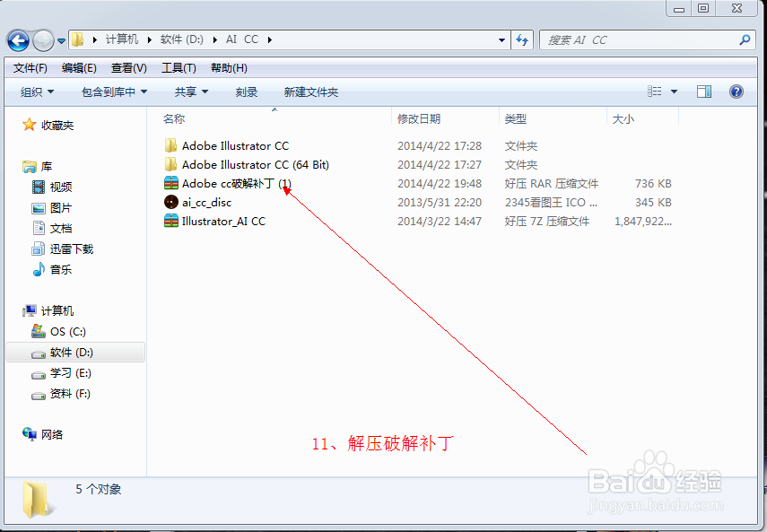Screen dimensions: 767x532
Task: Click the greyed Forward arrow button
Action: point(43,40)
